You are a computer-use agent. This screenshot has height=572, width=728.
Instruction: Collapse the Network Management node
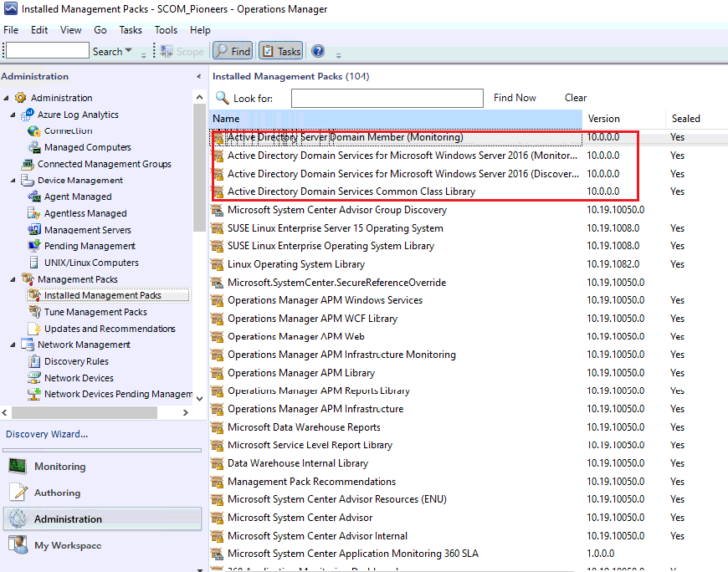(x=13, y=345)
